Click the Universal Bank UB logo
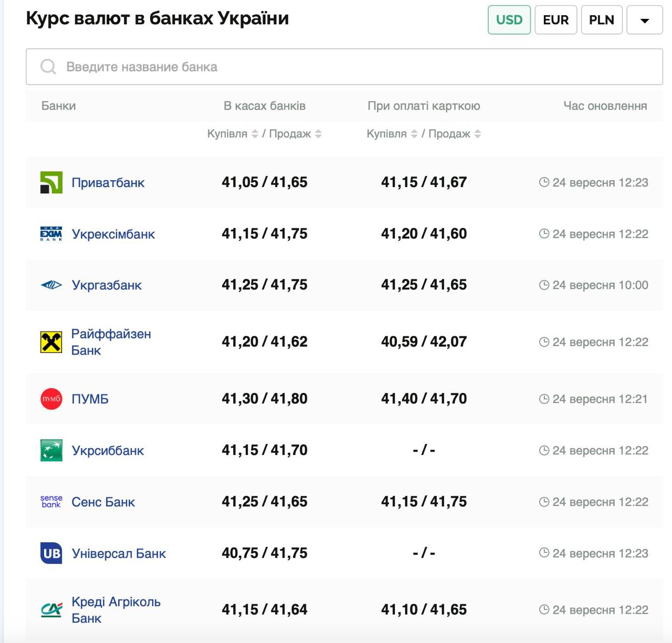The image size is (672, 643). click(51, 553)
